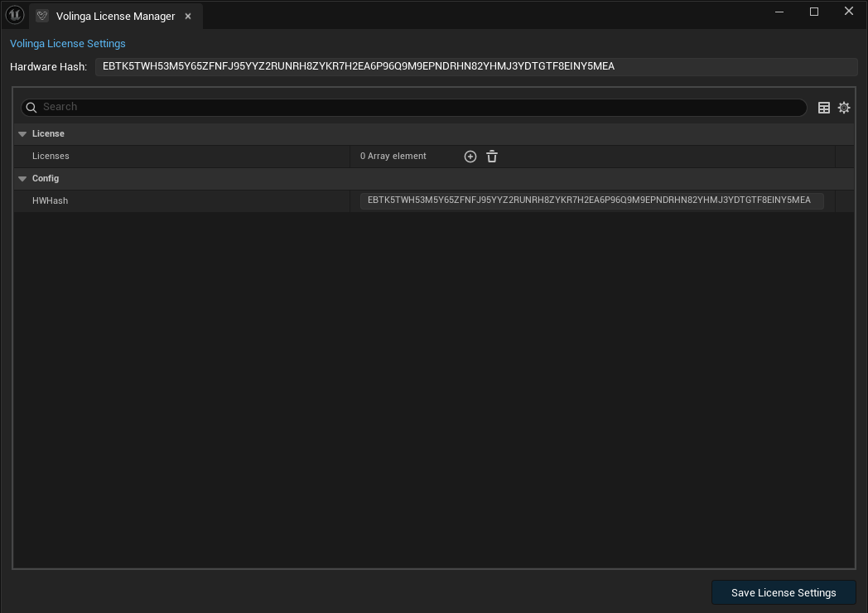Maximize the License Manager window
Image resolution: width=868 pixels, height=613 pixels.
(814, 12)
